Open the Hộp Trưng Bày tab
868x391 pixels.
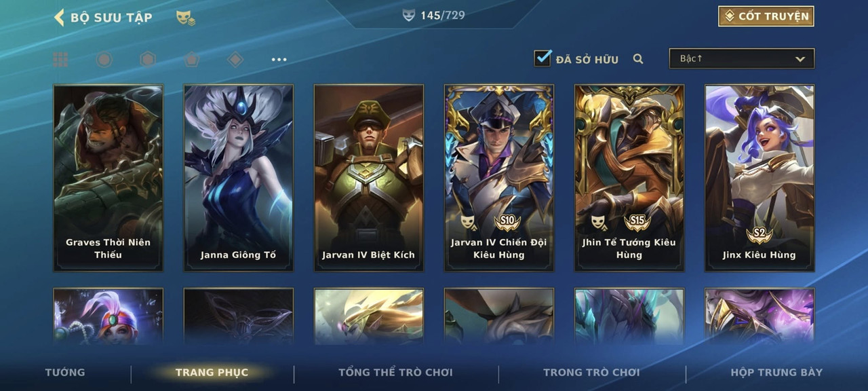click(x=776, y=372)
